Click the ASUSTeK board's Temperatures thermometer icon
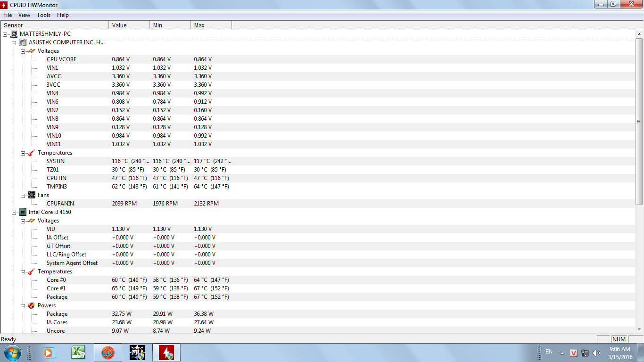 (32, 153)
